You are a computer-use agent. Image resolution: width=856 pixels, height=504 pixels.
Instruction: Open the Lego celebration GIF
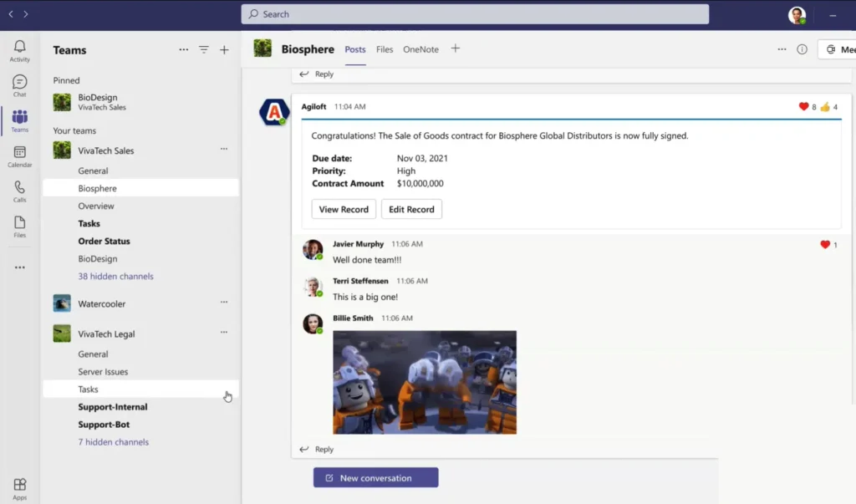pyautogui.click(x=425, y=382)
